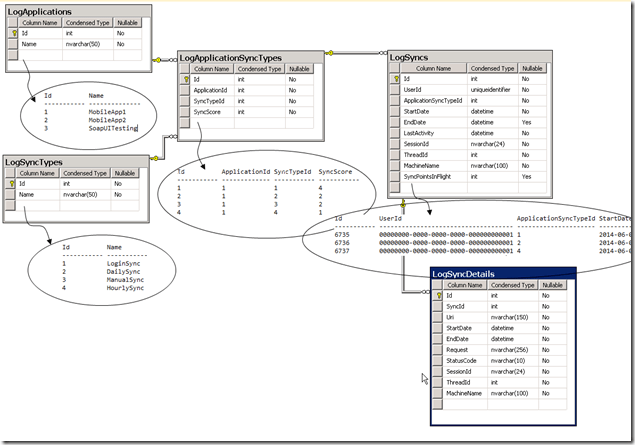Click primary key icon in LogSyncs table

(x=395, y=77)
